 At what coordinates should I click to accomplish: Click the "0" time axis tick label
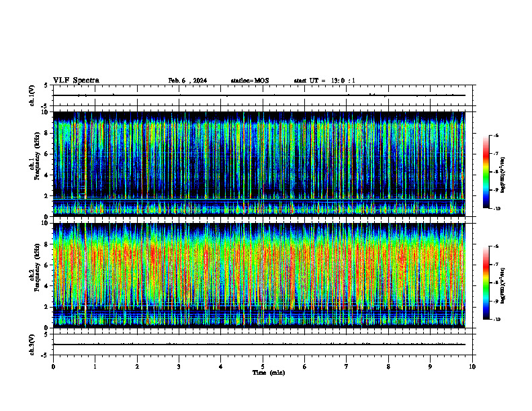coord(53,367)
